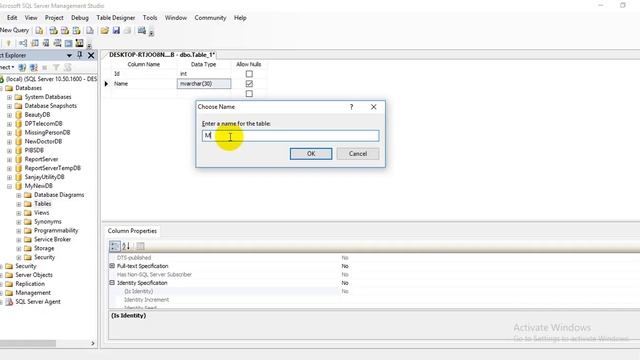This screenshot has width=640, height=360.
Task: Expand the BeautyDB database node
Action: click(x=9, y=115)
